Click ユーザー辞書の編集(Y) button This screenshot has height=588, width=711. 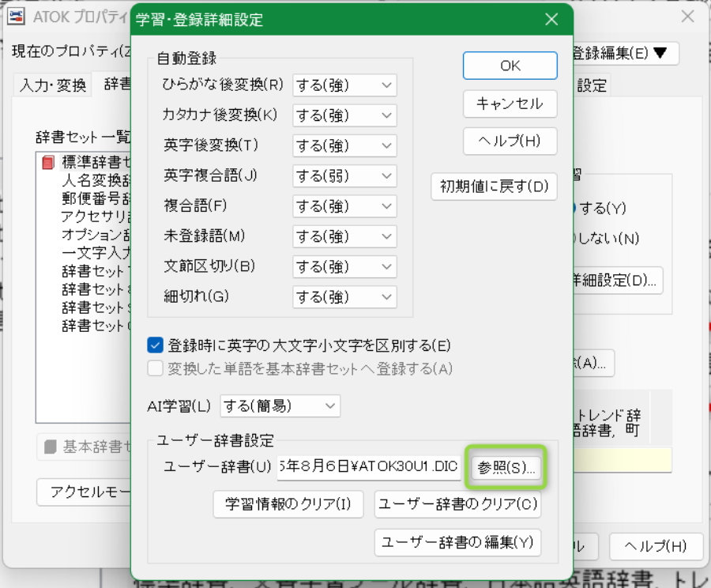click(x=457, y=542)
